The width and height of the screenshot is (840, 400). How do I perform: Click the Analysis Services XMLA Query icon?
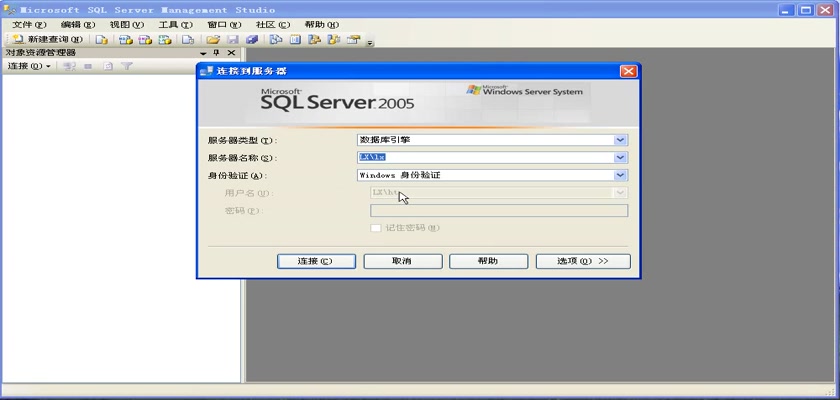point(165,40)
